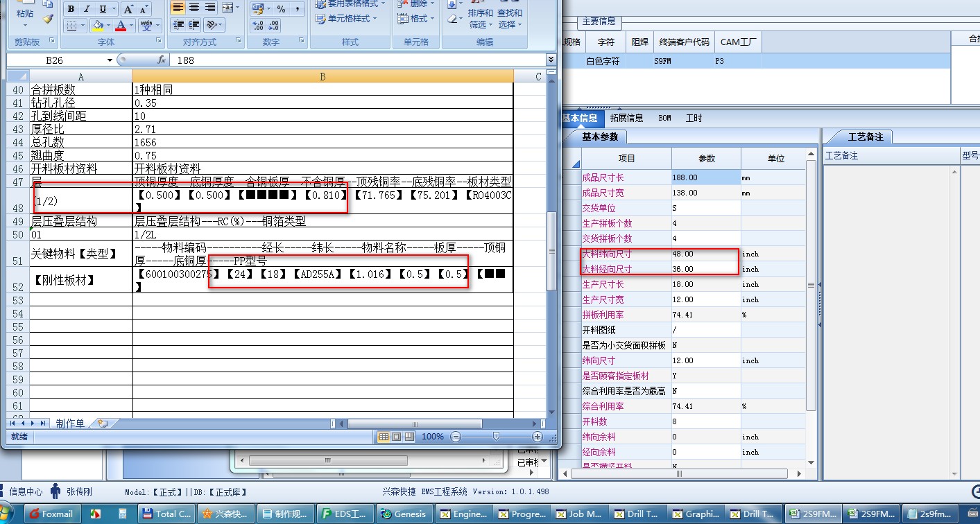Image resolution: width=980 pixels, height=524 pixels.
Task: Apply comma style number format
Action: (x=297, y=9)
